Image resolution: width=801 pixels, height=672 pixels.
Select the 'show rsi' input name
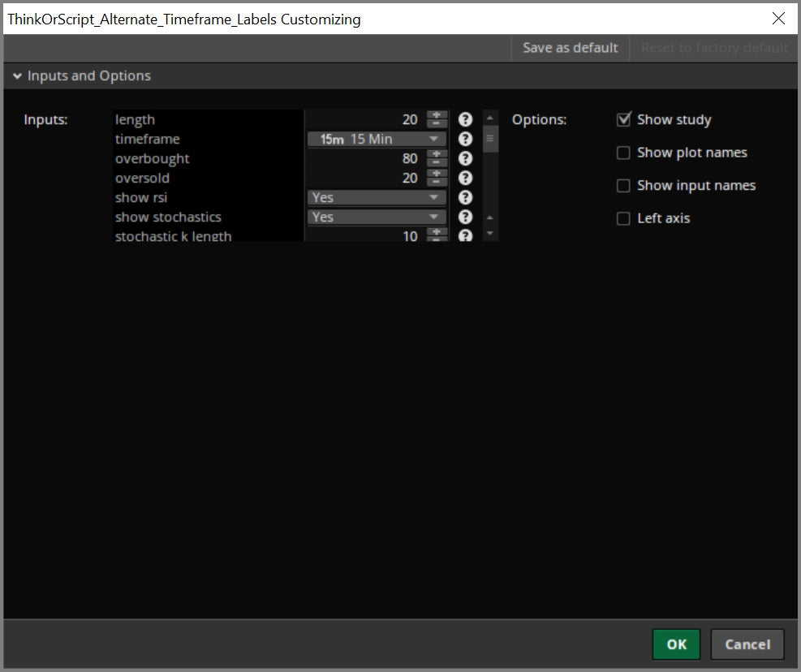pyautogui.click(x=141, y=197)
